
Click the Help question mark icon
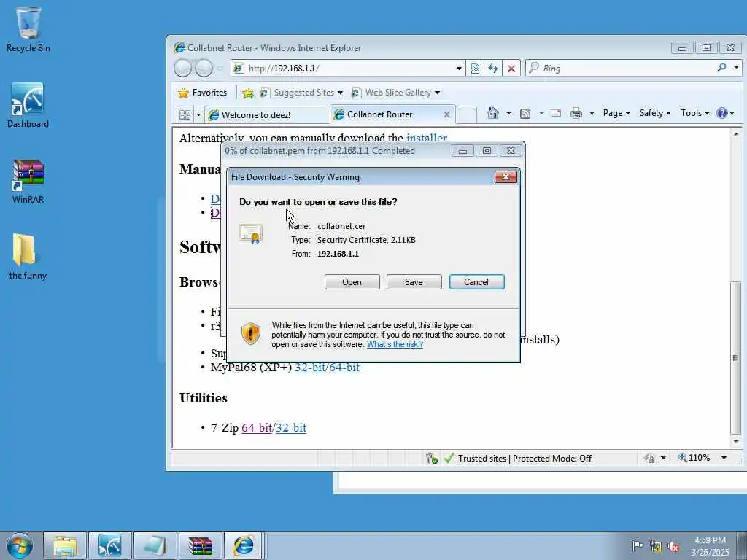[722, 113]
